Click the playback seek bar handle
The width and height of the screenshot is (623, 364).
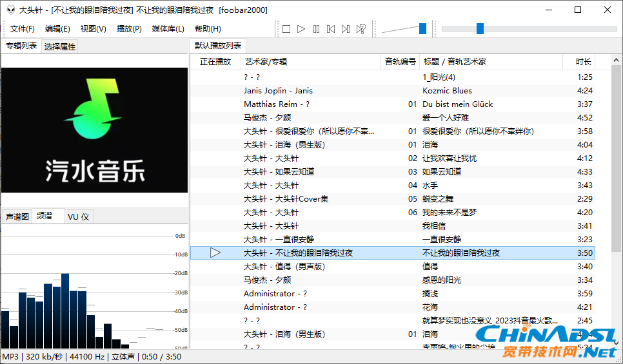tap(480, 28)
